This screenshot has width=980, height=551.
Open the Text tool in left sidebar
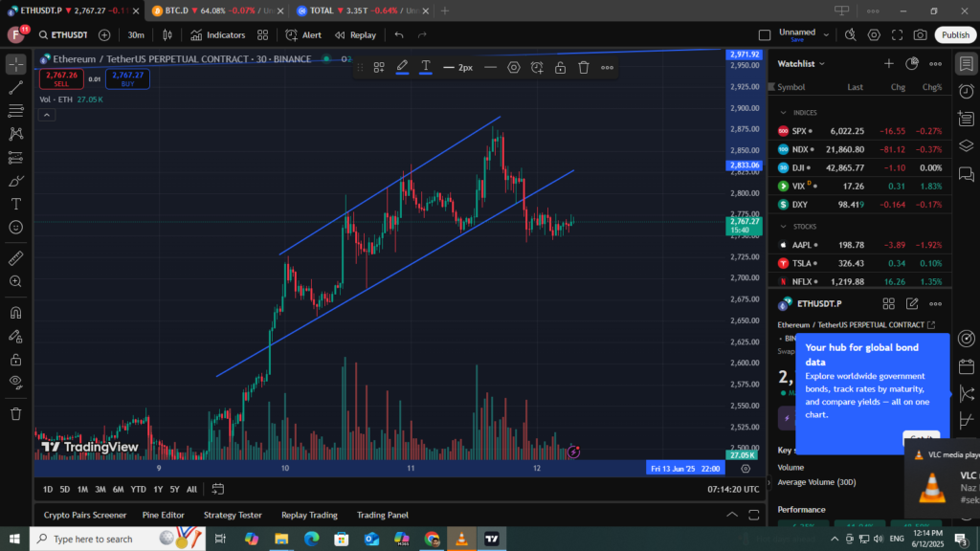click(x=15, y=204)
